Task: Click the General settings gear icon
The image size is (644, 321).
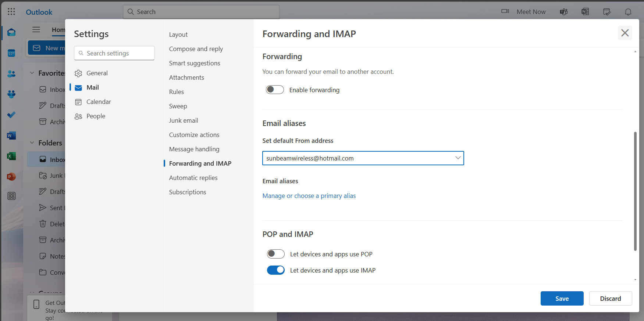Action: [x=78, y=73]
